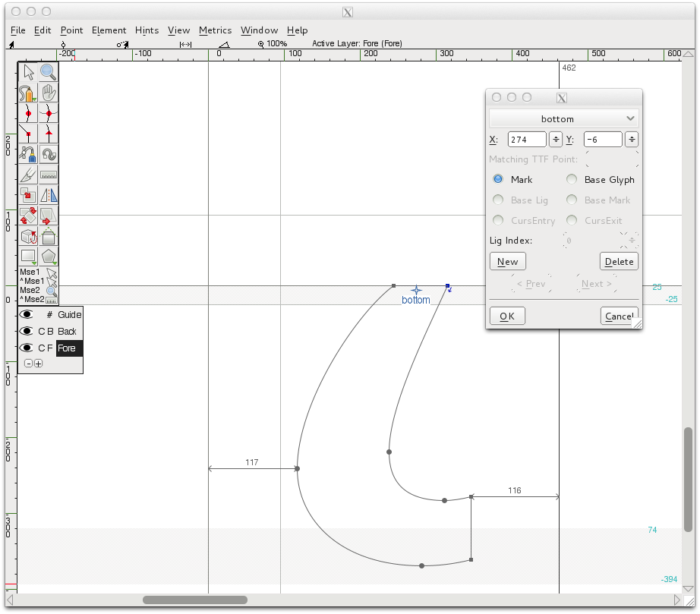Click the horizontal scrollbar thumb

coord(194,600)
